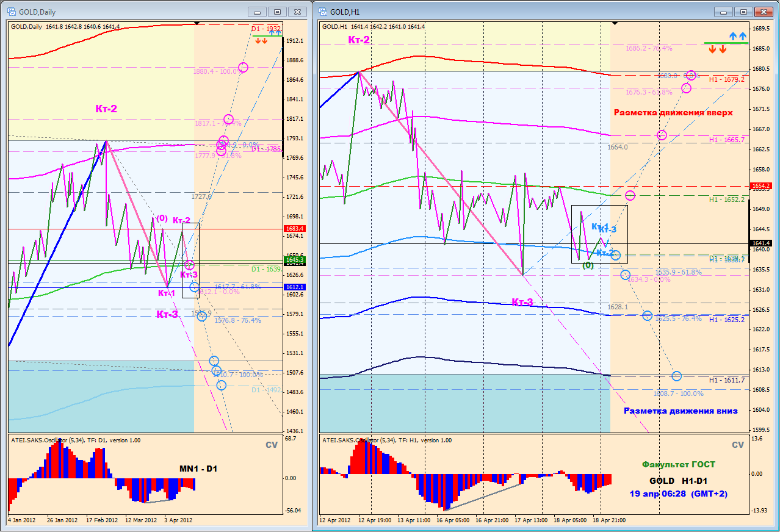Click chart shift triangle on H1 chart
Viewport: 780px width, 532px height.
[615, 23]
